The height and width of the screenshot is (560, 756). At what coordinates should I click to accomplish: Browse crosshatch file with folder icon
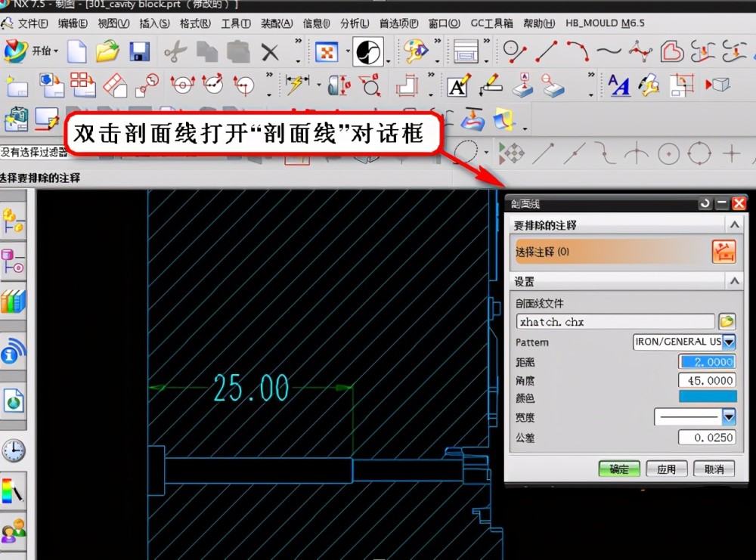(x=727, y=321)
